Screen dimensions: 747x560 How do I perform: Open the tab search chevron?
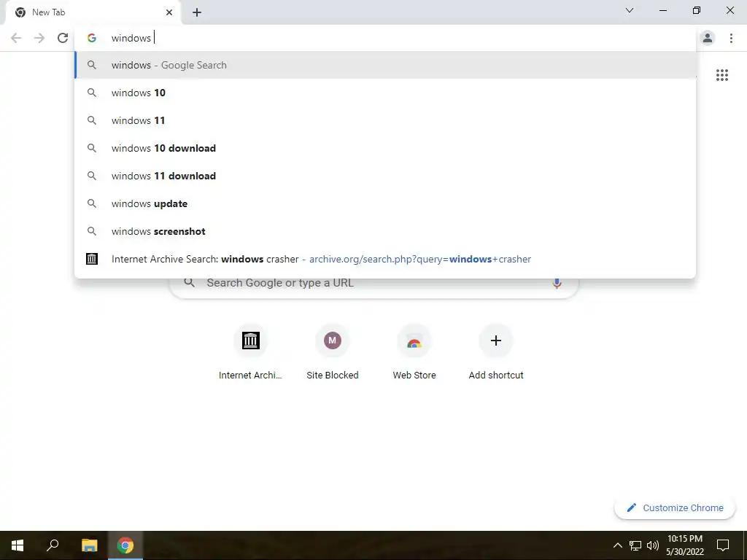pyautogui.click(x=630, y=10)
